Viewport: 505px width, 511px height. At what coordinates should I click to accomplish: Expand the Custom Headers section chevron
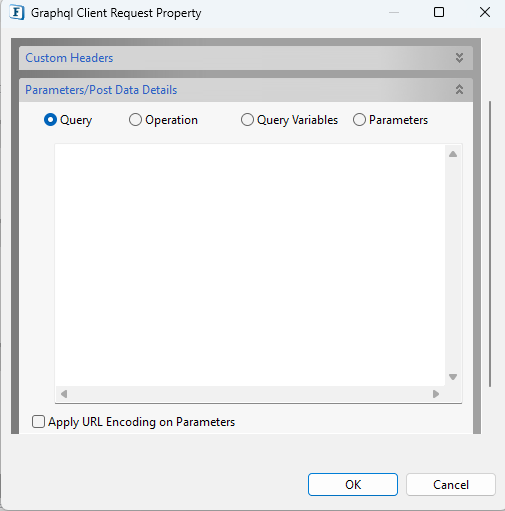(x=459, y=58)
